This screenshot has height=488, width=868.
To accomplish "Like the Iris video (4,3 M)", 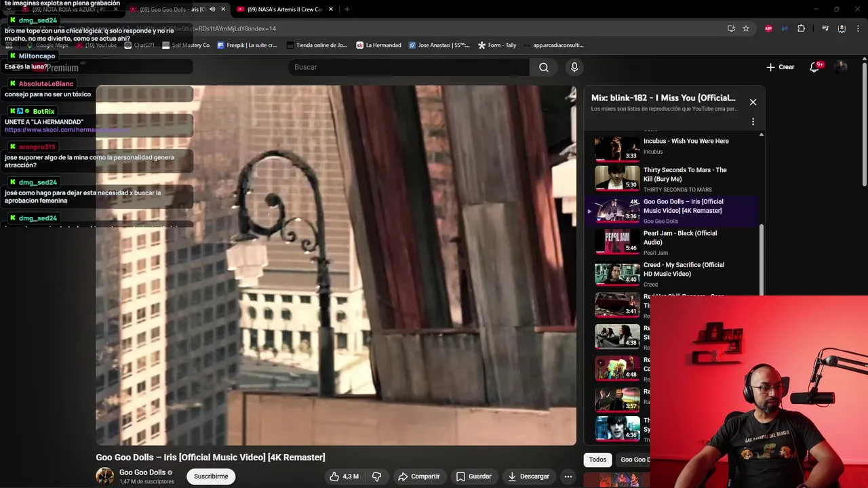I will click(x=344, y=476).
